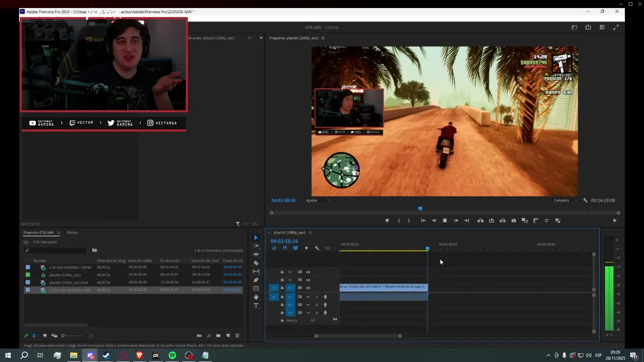Open Spotify from the taskbar
Screen dimensions: 644x362
coord(172,355)
